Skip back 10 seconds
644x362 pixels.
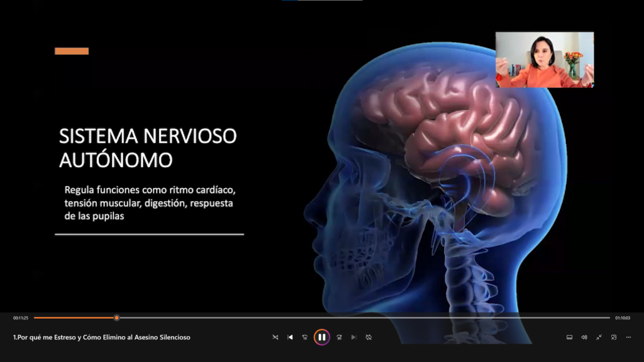point(305,337)
